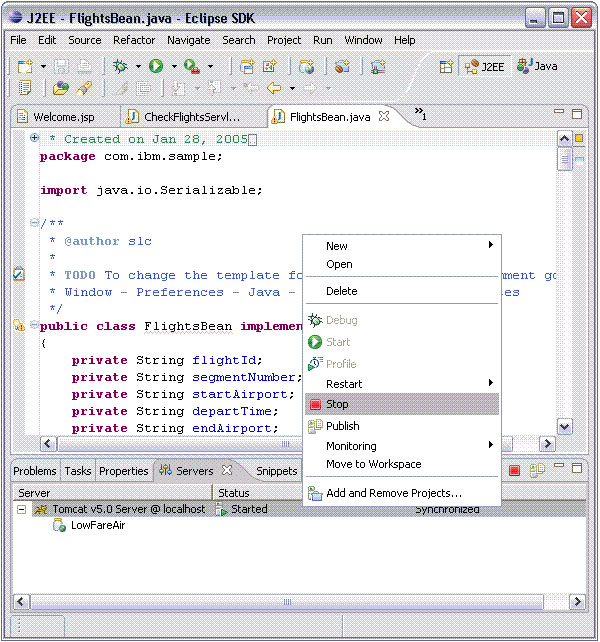
Task: Click the Publish icon in Servers view toolbar
Action: (537, 470)
